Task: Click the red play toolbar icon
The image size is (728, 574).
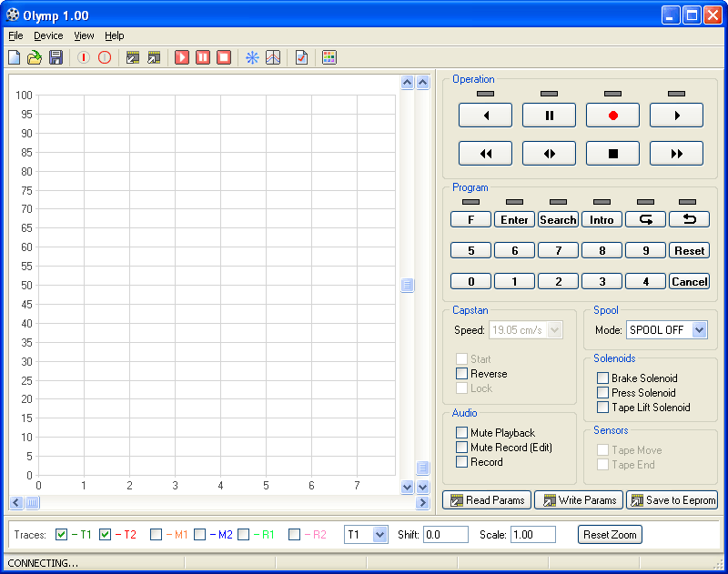Action: (x=181, y=57)
